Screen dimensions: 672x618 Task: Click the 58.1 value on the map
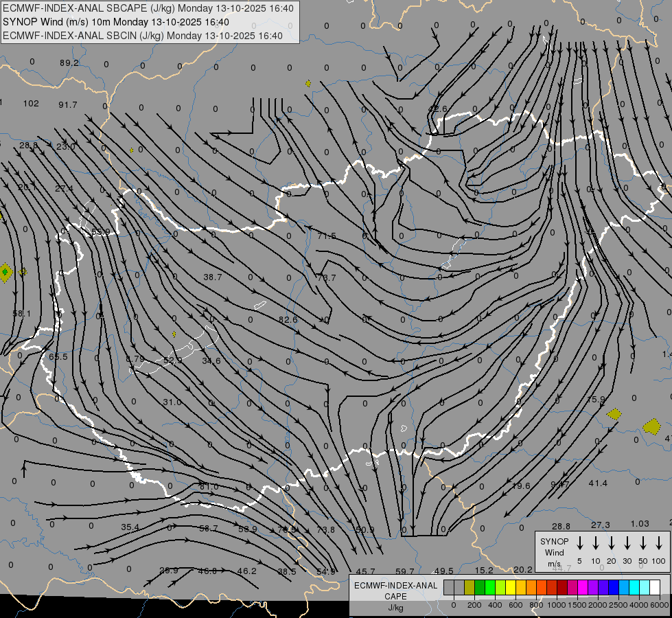(21, 314)
